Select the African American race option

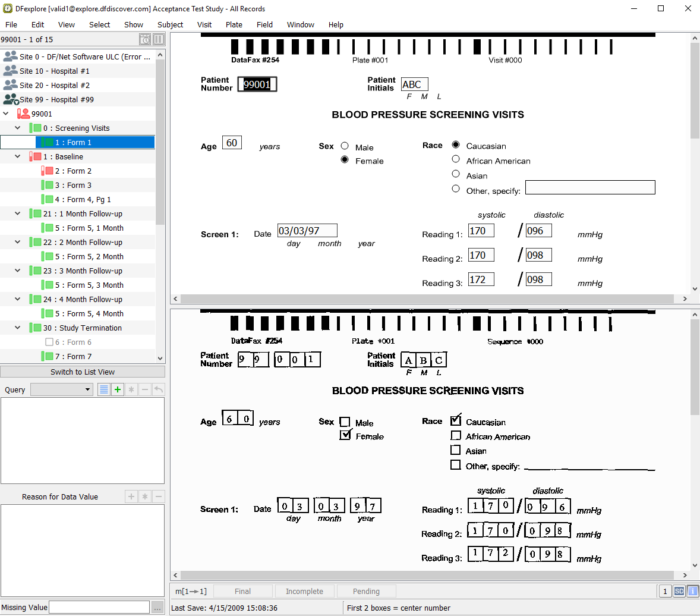456,159
